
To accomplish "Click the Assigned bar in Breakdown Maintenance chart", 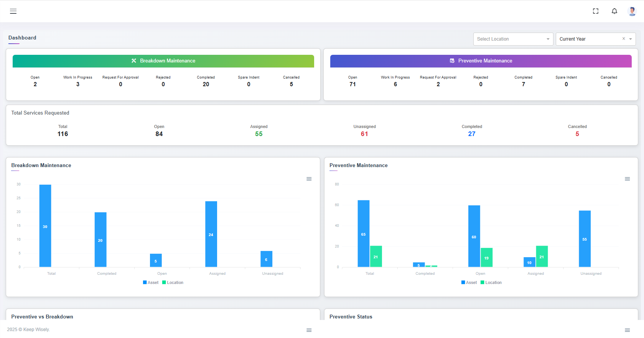I will [x=211, y=234].
